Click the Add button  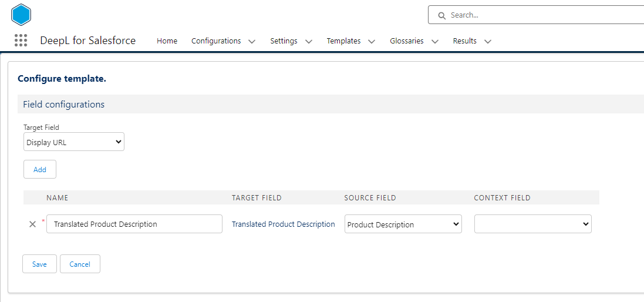(40, 169)
